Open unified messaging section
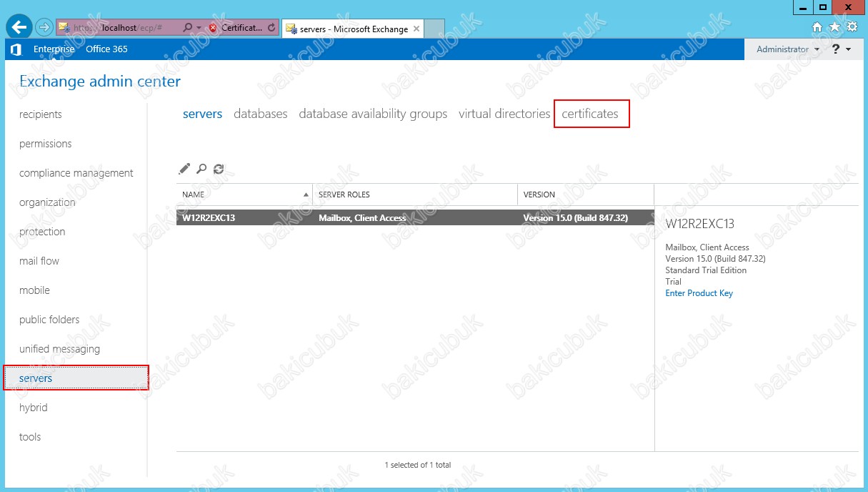 click(x=59, y=349)
